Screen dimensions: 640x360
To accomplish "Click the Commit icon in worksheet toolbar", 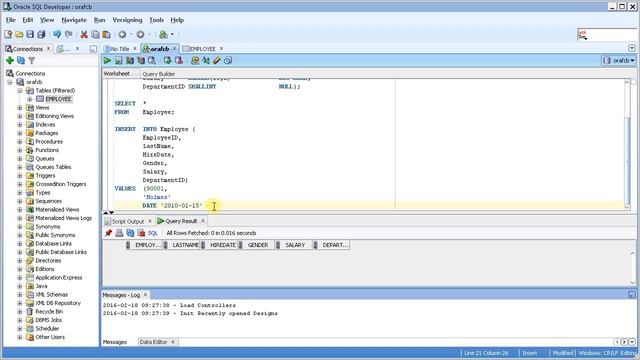I will (167, 60).
